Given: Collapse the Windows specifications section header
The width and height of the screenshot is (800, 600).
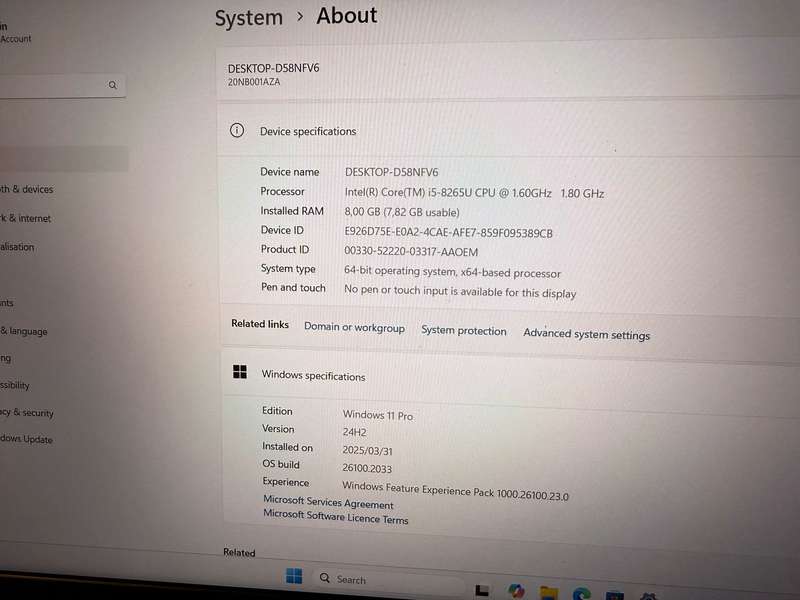Looking at the screenshot, I should click(510, 380).
